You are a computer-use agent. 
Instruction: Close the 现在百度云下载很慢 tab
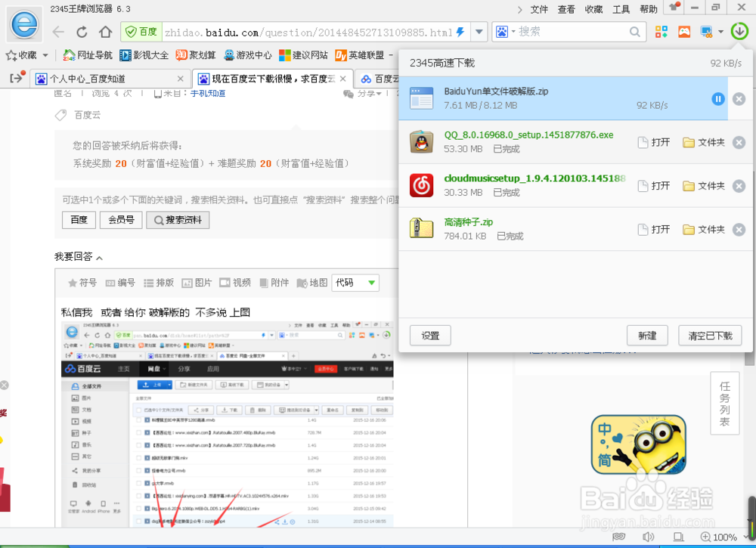(342, 79)
